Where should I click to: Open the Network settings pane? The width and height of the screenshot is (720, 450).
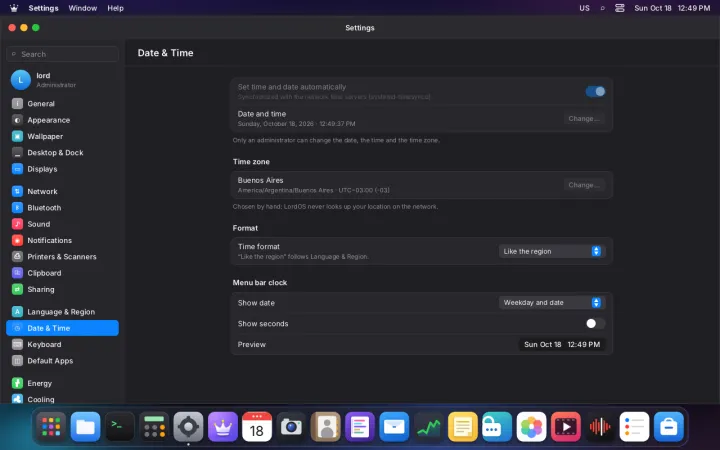(62, 191)
